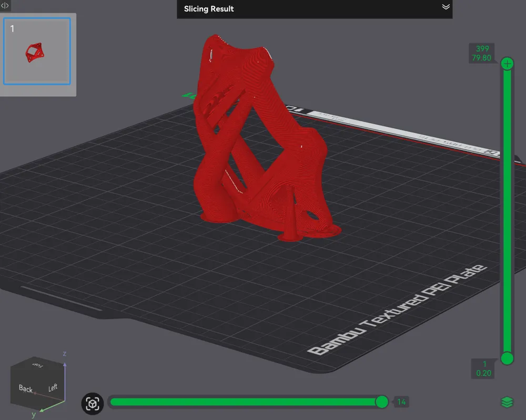Click the bottom layer value label 0.20

pyautogui.click(x=483, y=373)
